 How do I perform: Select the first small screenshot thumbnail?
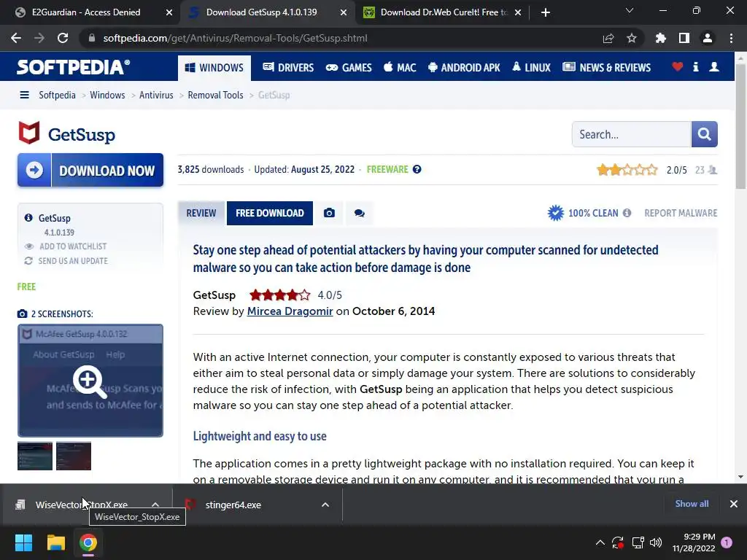(35, 456)
